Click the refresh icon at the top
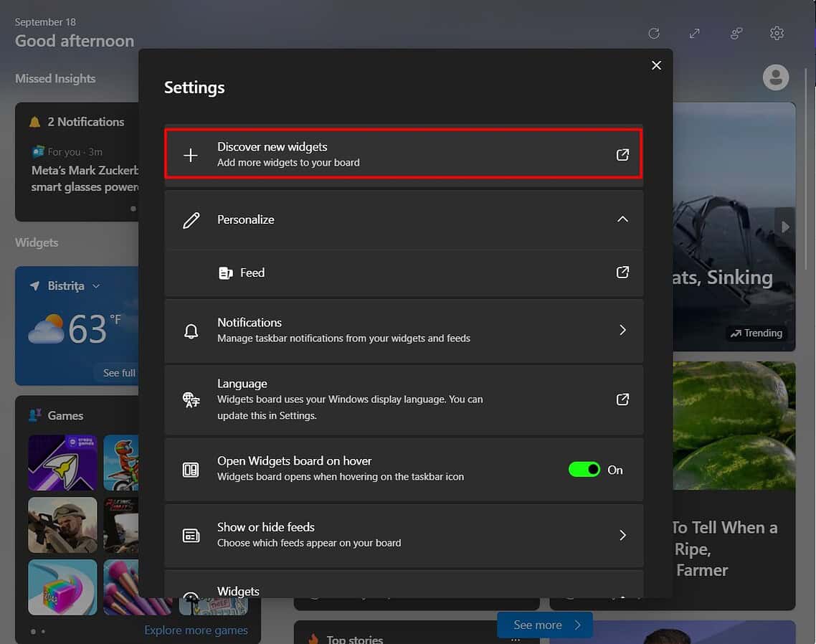The image size is (816, 644). 653,33
